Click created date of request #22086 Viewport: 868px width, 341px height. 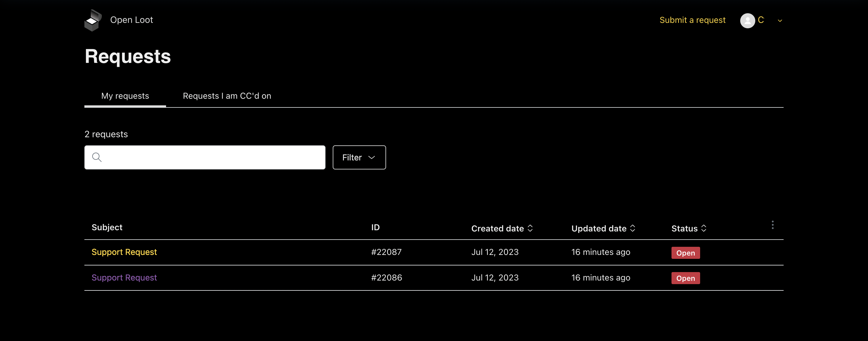pyautogui.click(x=495, y=278)
